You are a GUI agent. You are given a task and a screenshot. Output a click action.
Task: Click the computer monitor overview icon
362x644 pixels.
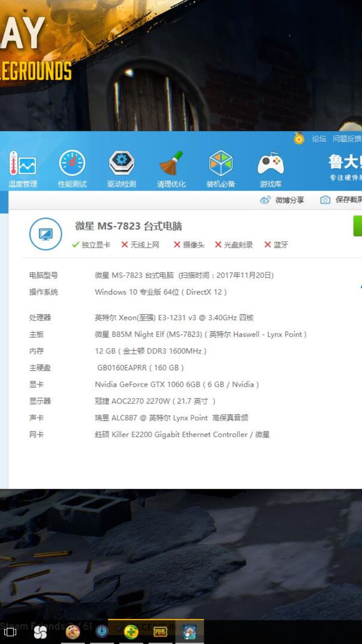click(x=46, y=234)
